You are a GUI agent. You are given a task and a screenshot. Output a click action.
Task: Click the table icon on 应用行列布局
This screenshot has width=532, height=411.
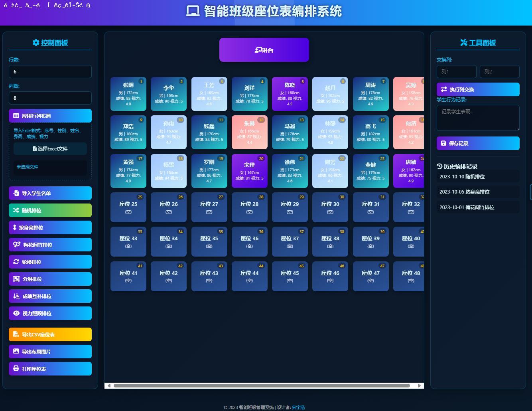16,116
